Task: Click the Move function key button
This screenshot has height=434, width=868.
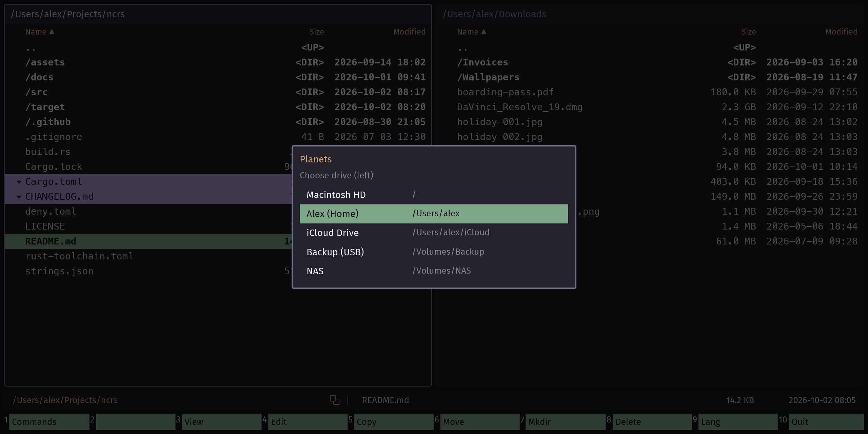Action: (x=480, y=422)
